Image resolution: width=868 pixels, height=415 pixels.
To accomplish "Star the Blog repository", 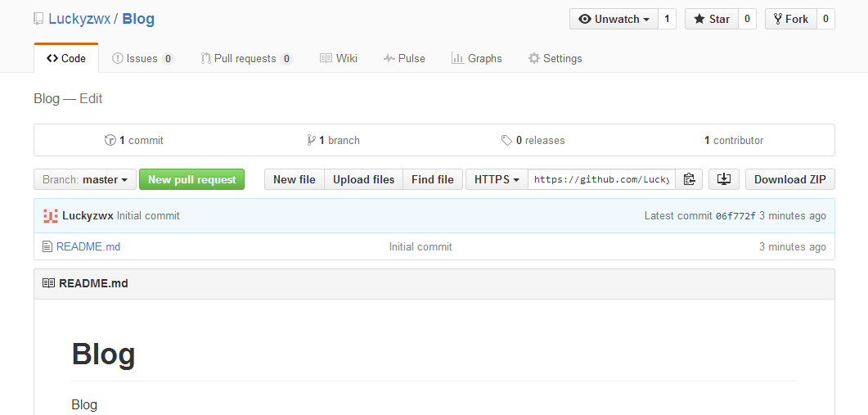I will click(712, 19).
